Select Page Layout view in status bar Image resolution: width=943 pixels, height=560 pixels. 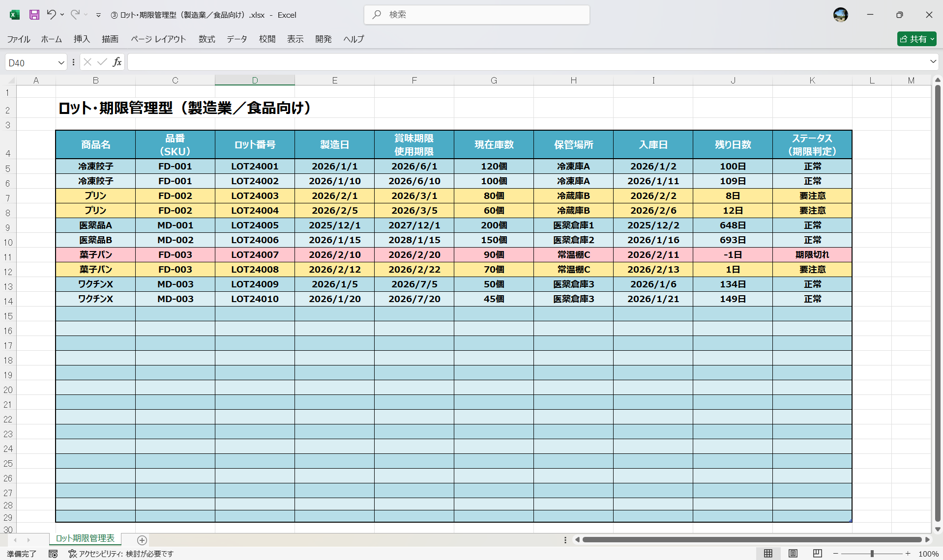click(793, 554)
